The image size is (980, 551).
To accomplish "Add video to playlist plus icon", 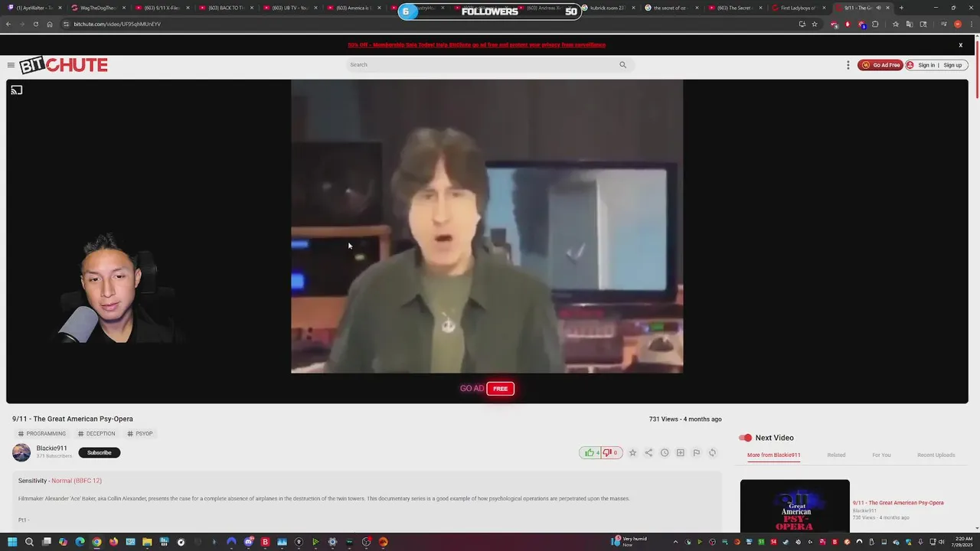I will pos(680,452).
